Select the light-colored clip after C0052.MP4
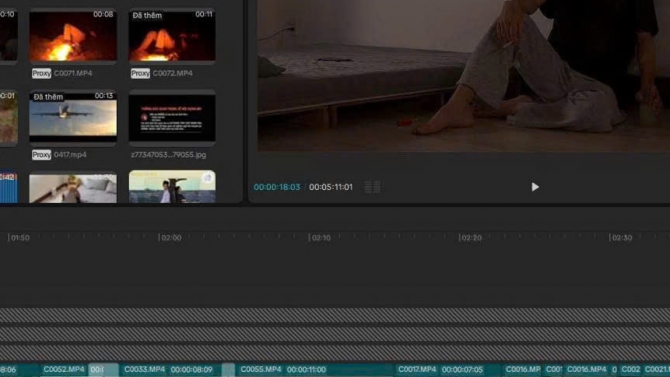 pos(104,369)
